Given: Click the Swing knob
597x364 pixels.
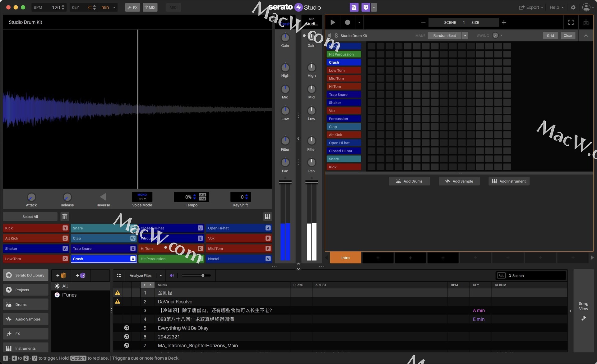Looking at the screenshot, I should tap(495, 35).
